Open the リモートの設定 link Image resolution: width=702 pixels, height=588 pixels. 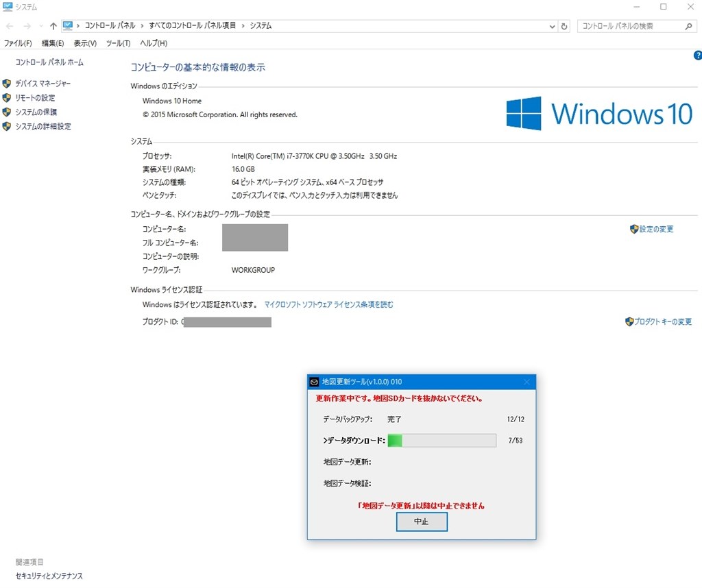coord(35,98)
